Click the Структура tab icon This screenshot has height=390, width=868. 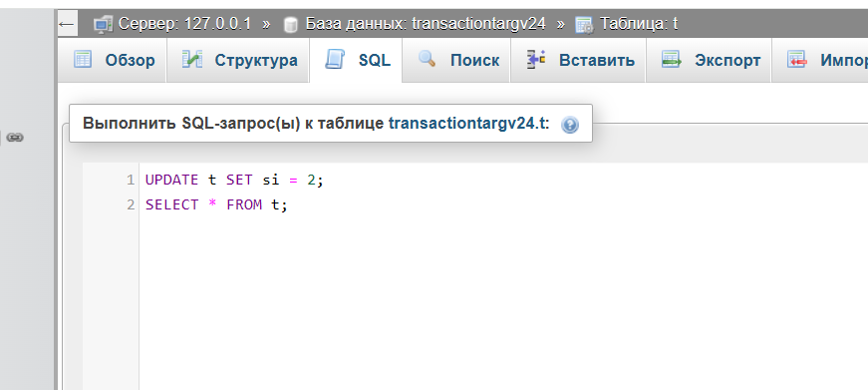click(x=192, y=59)
